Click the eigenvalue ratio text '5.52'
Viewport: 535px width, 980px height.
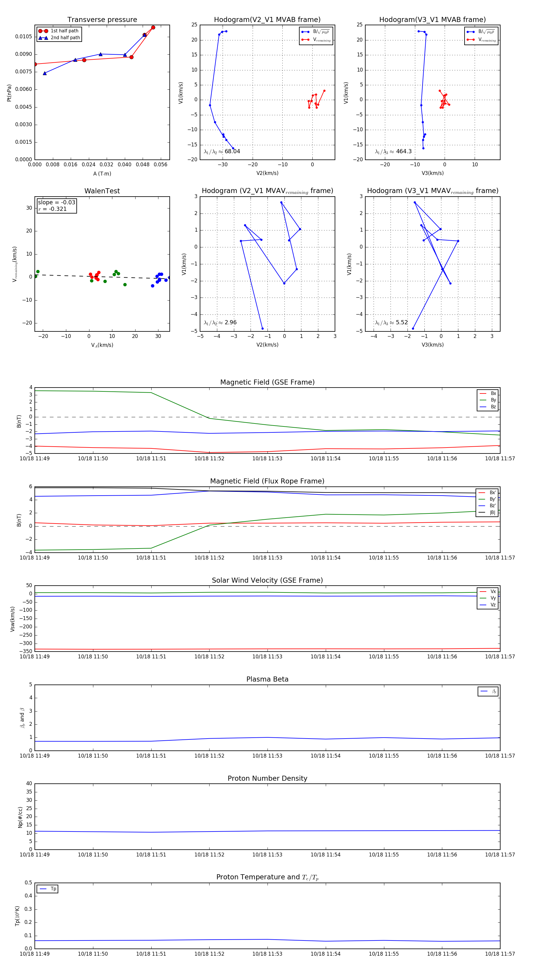tap(402, 323)
